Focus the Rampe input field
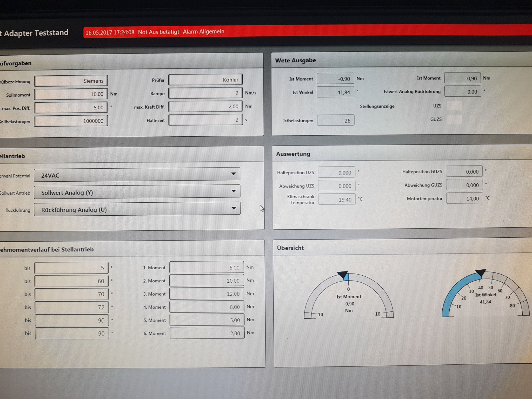 (205, 93)
